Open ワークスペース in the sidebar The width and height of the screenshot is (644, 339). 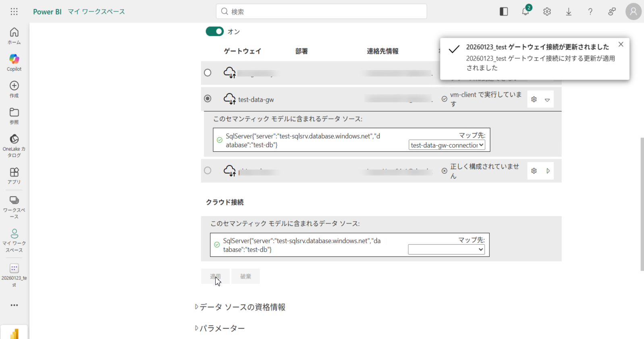coord(14,207)
